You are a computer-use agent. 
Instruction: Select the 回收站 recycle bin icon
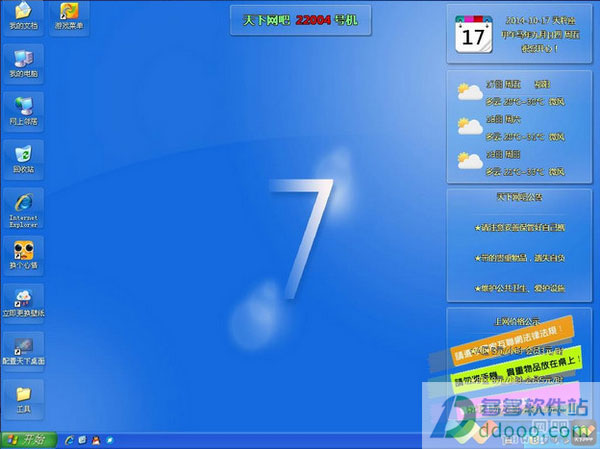tap(23, 160)
